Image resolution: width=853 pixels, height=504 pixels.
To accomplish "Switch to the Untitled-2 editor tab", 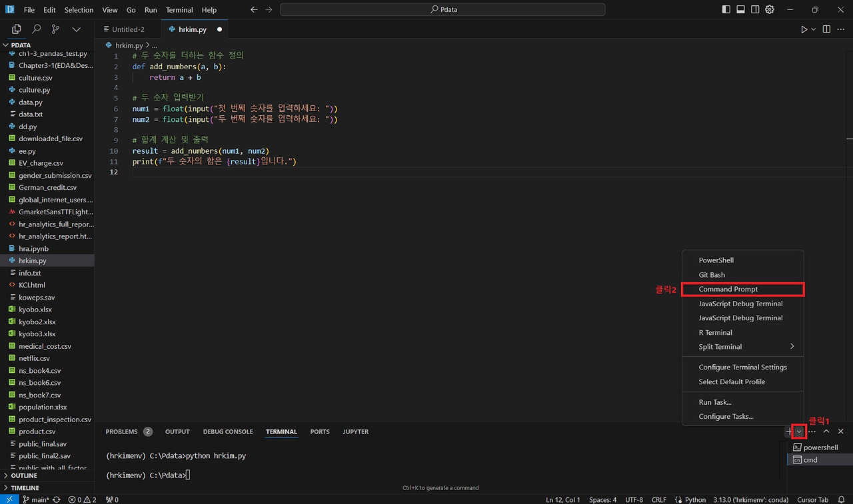I will [128, 29].
